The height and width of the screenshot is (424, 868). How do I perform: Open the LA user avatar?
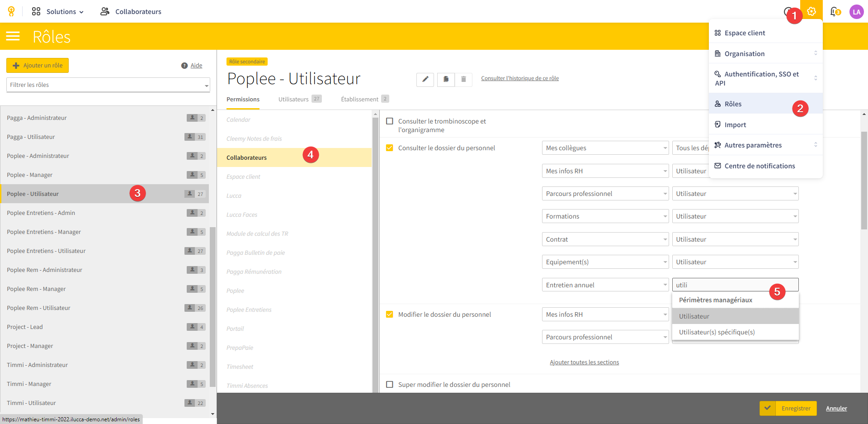(x=856, y=12)
